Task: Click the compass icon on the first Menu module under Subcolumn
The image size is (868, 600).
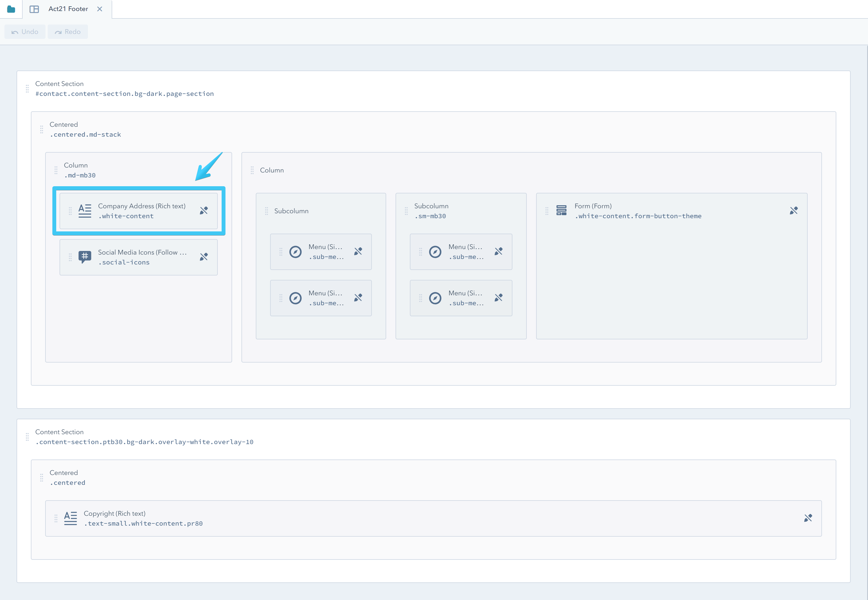Action: click(x=295, y=252)
